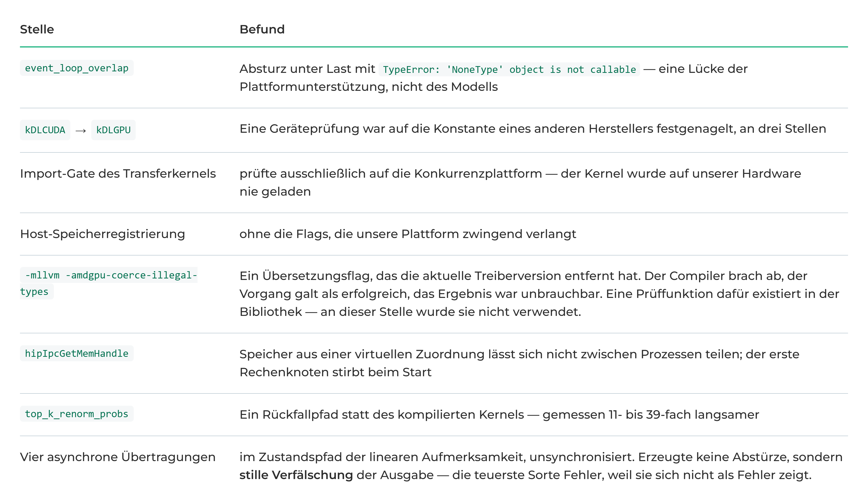This screenshot has height=504, width=868.
Task: Click the hipIpcGetMemHandle code label
Action: (x=77, y=354)
